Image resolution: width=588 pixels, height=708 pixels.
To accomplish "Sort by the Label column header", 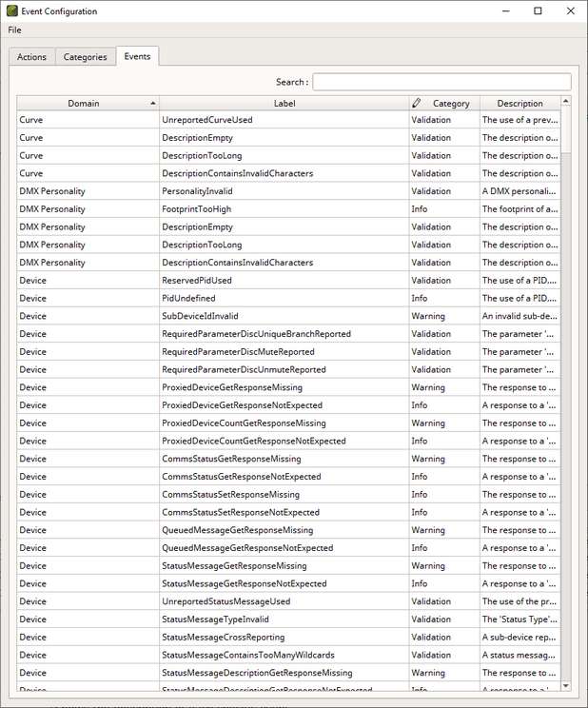I will click(284, 104).
